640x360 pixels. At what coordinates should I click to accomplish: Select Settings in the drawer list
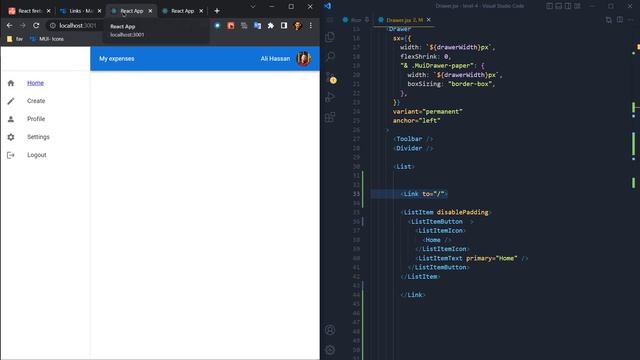point(45,137)
